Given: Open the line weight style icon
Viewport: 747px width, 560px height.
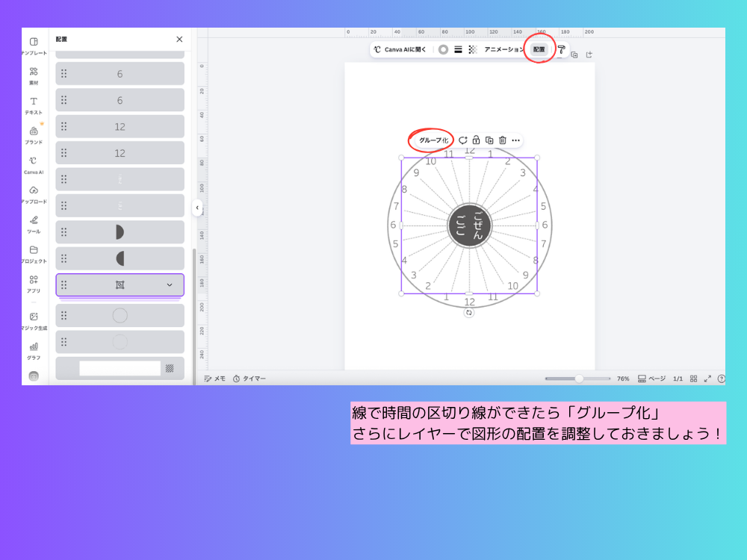Looking at the screenshot, I should click(x=458, y=49).
